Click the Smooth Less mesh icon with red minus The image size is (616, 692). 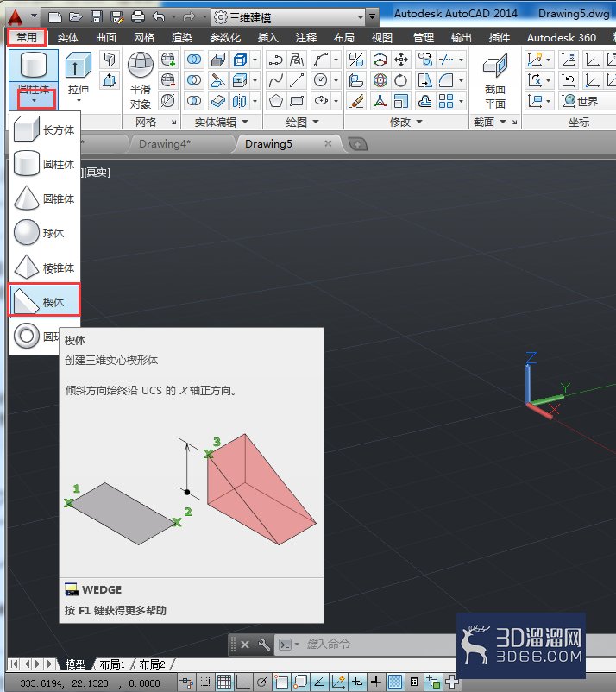tap(167, 80)
